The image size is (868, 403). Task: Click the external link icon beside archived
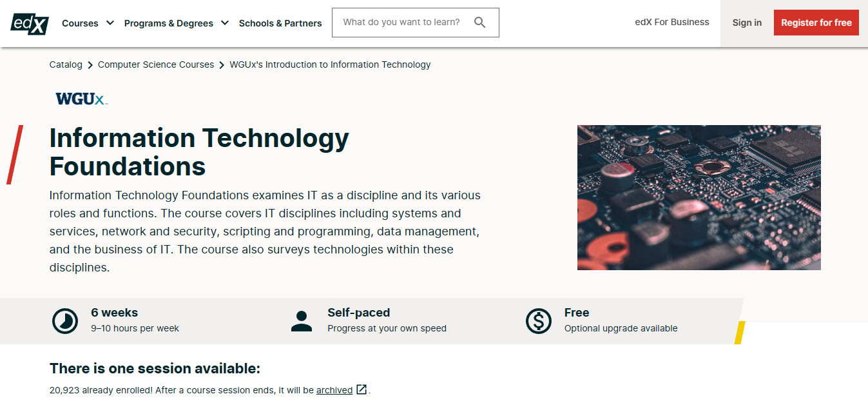coord(362,389)
